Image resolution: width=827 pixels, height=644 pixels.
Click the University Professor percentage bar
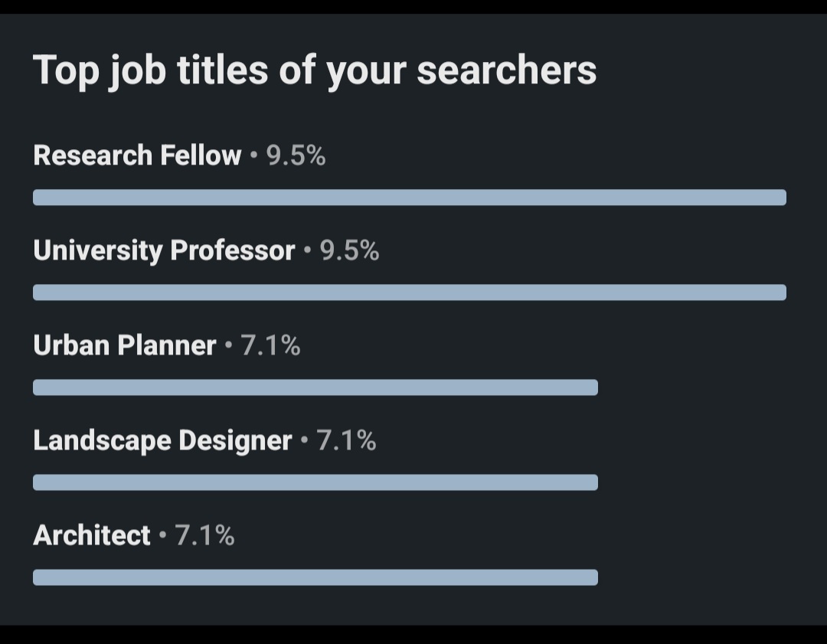pos(409,293)
